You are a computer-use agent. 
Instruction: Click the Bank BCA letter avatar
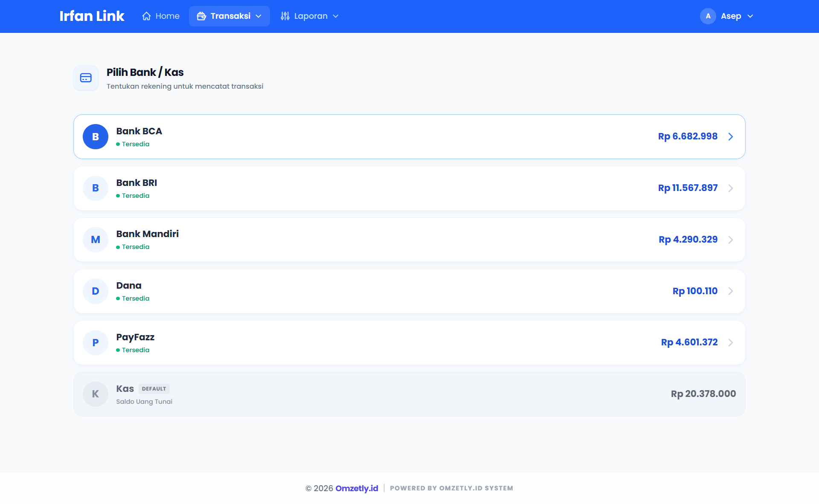point(96,136)
